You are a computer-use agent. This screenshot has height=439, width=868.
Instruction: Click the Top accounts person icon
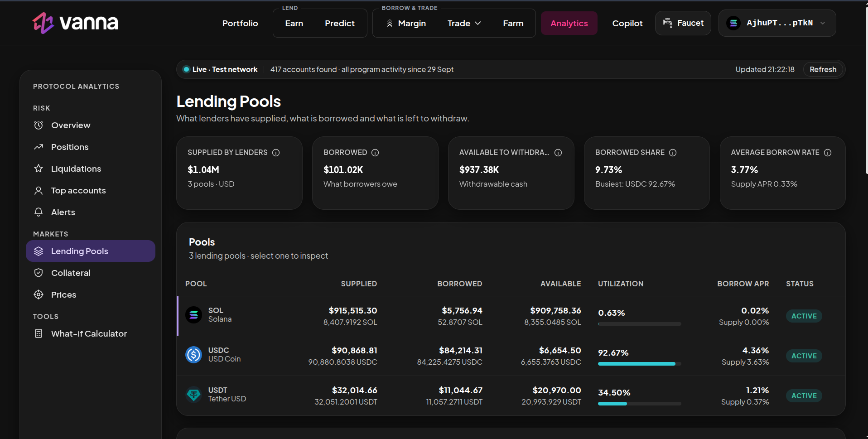pyautogui.click(x=39, y=190)
